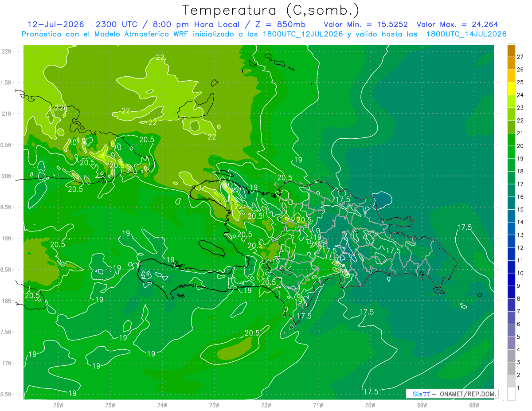532x411 pixels.
Task: Click the "17N" latitude axis label
Action: pyautogui.click(x=7, y=363)
